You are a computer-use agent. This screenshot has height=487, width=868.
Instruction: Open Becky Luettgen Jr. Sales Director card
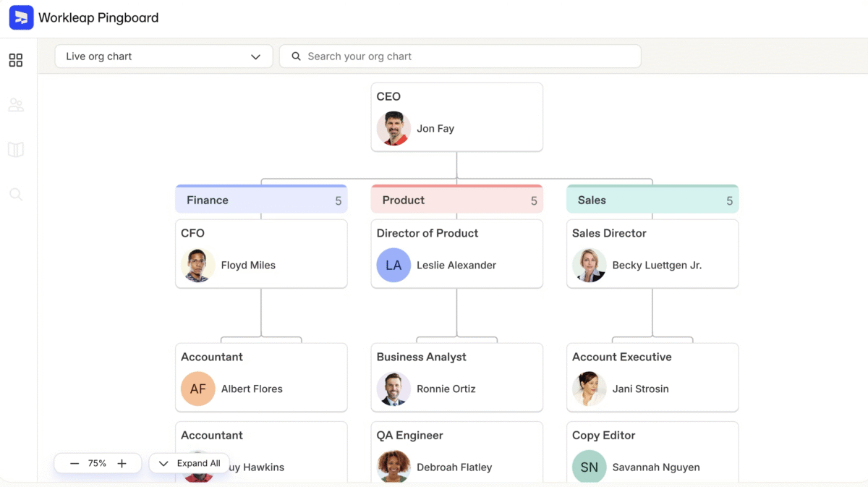[652, 254]
